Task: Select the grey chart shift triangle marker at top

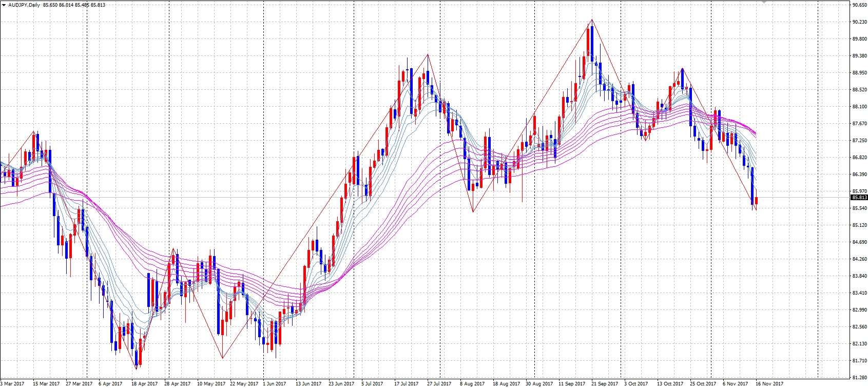Action: pyautogui.click(x=764, y=2)
